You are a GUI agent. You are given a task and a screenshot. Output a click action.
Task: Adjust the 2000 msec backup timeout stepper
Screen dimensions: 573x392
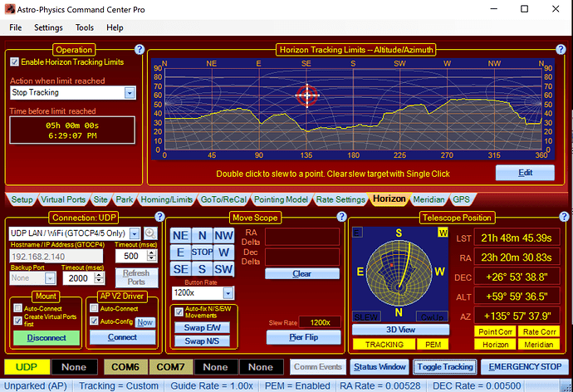point(99,278)
